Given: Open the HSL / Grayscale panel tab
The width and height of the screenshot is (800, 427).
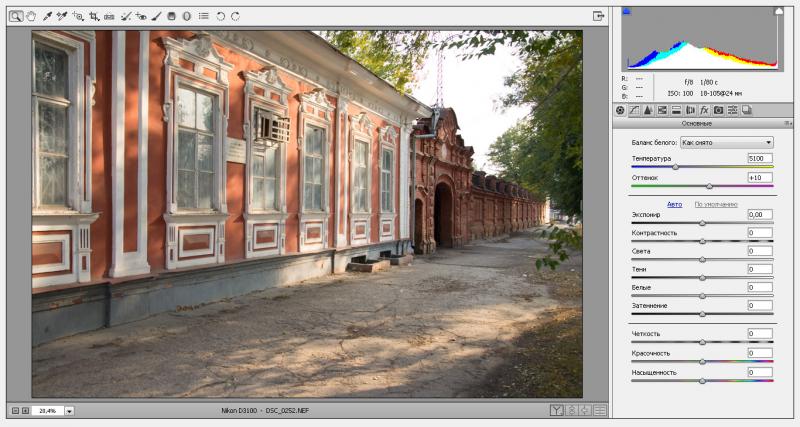Looking at the screenshot, I should [662, 110].
